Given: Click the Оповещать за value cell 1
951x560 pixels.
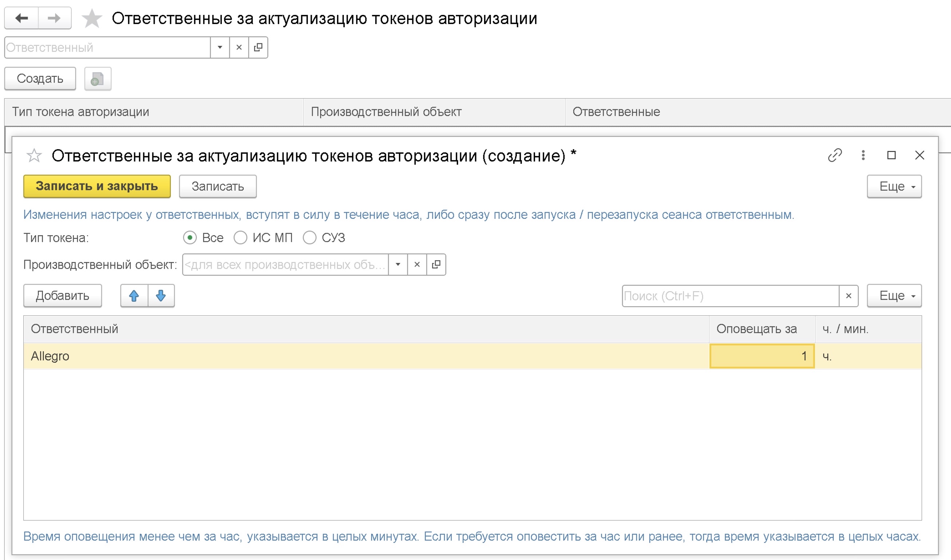Looking at the screenshot, I should (762, 356).
